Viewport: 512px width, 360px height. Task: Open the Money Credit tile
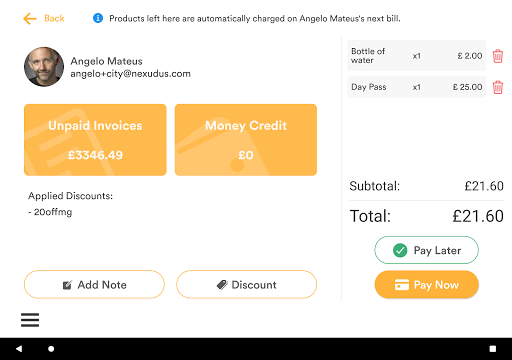point(246,140)
